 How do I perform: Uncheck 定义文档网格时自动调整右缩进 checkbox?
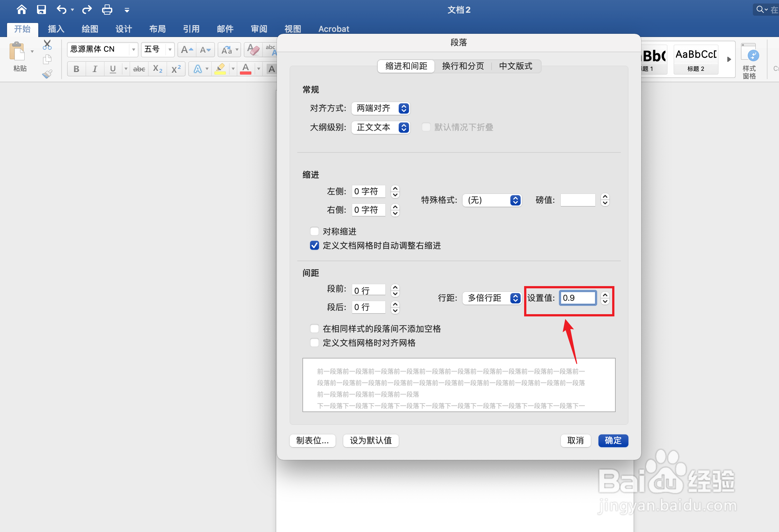[315, 245]
